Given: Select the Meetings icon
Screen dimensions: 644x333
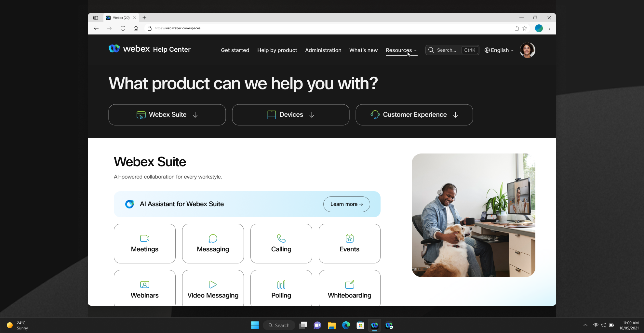Looking at the screenshot, I should click(144, 238).
